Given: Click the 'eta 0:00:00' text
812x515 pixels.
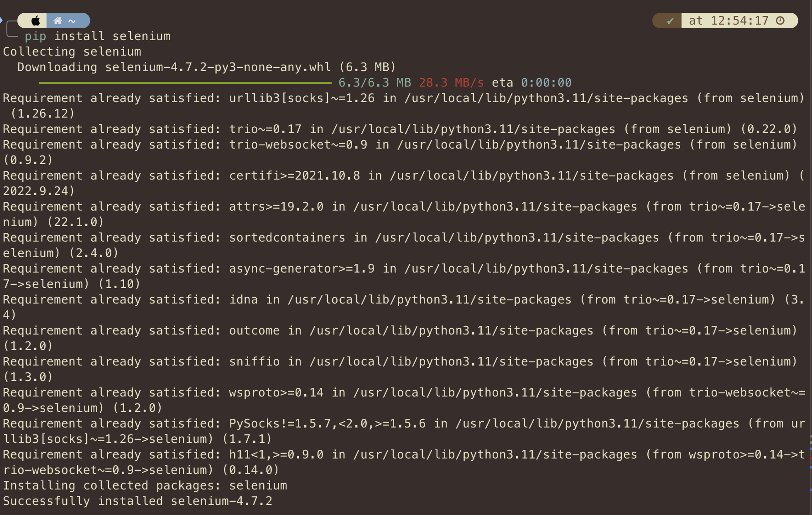Looking at the screenshot, I should (531, 82).
